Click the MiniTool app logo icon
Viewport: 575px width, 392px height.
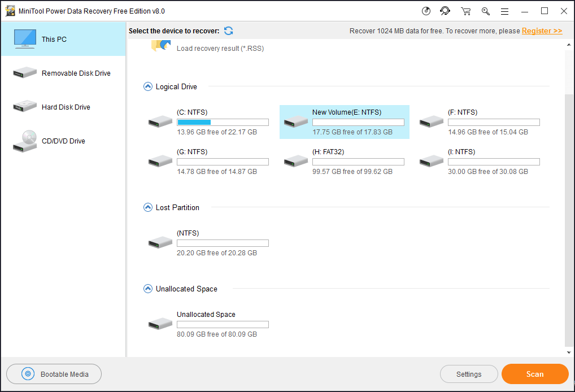(10, 11)
